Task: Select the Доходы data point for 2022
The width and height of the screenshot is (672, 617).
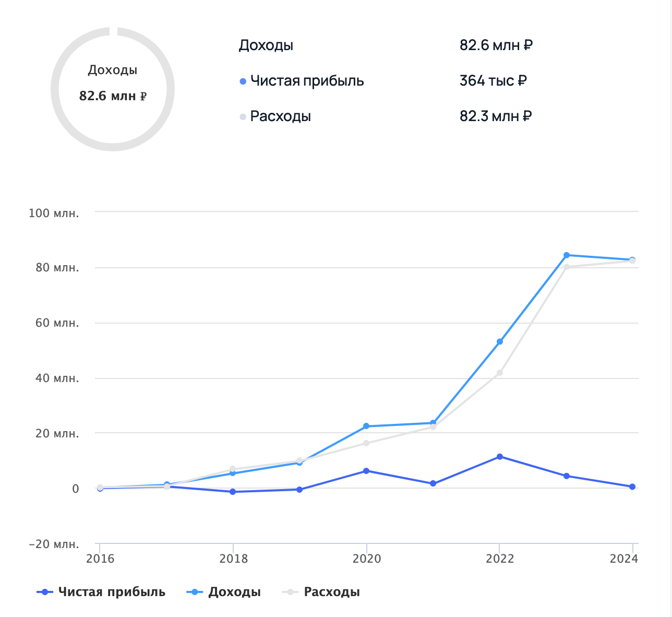Action: (x=500, y=342)
